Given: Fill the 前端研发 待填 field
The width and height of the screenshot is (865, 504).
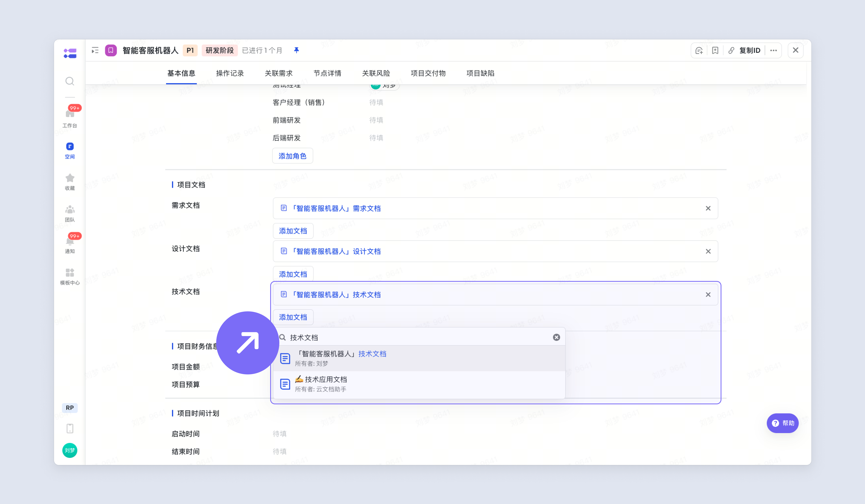Looking at the screenshot, I should [376, 120].
